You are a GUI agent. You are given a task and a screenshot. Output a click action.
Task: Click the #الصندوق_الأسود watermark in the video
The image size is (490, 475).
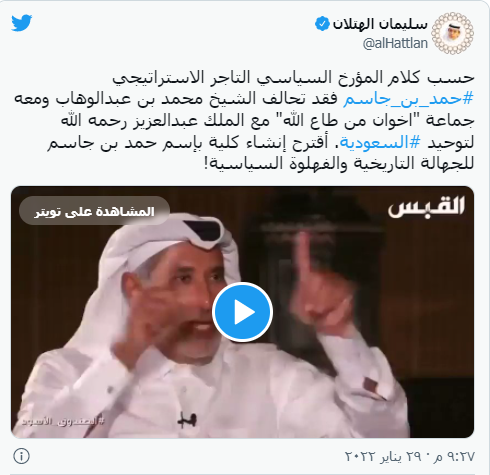pyautogui.click(x=63, y=421)
